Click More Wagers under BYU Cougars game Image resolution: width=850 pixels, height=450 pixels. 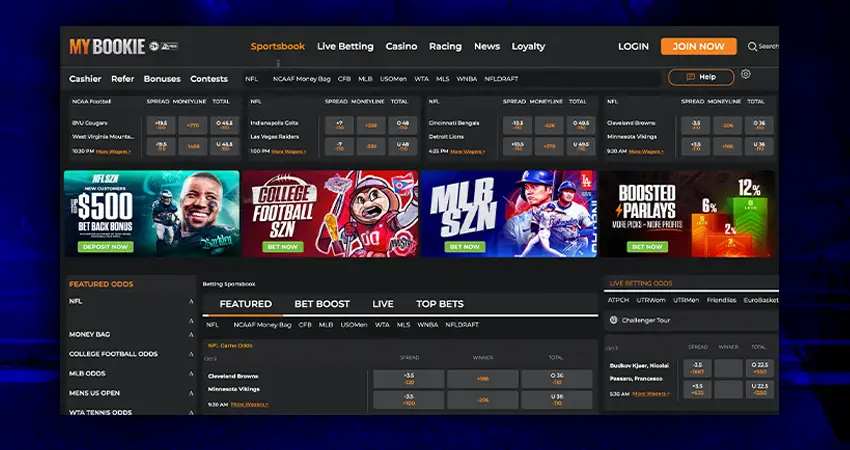(x=113, y=152)
